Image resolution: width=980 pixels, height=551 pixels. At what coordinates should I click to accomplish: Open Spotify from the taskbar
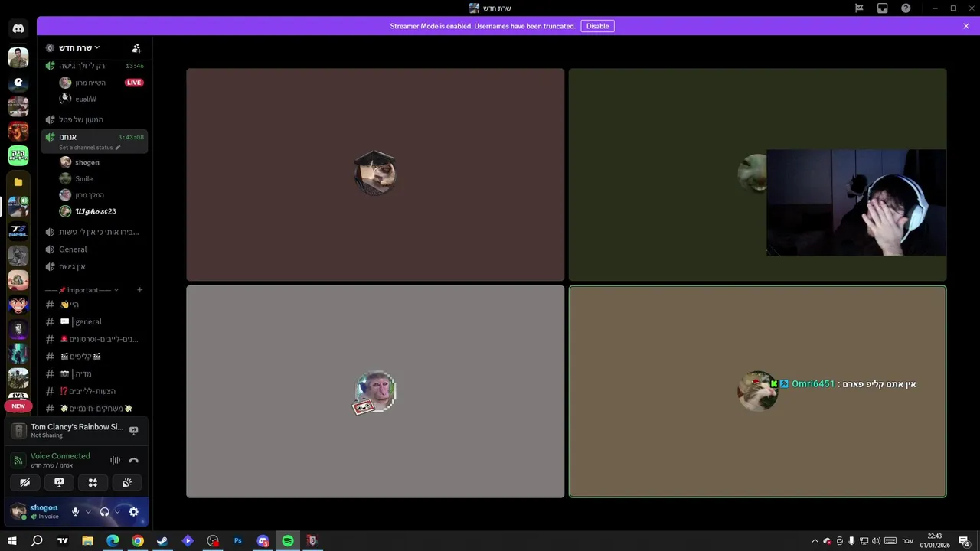pyautogui.click(x=288, y=541)
